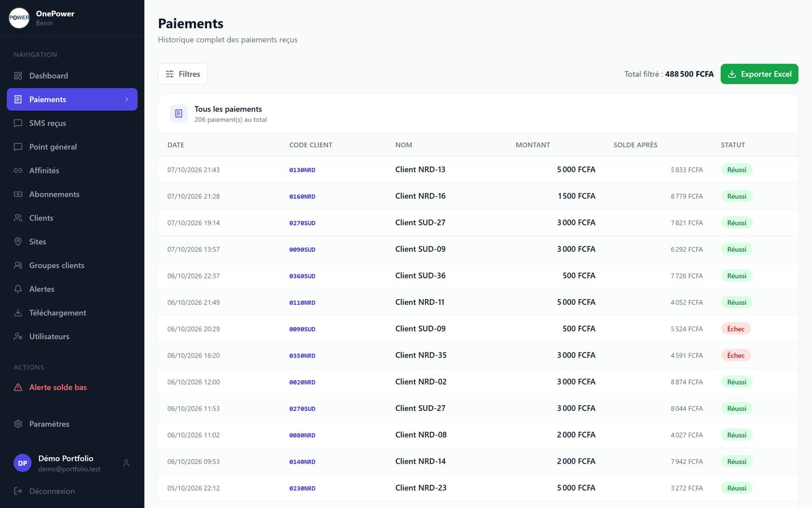The height and width of the screenshot is (508, 812).
Task: Click client code 0360SUD
Action: [x=302, y=276]
